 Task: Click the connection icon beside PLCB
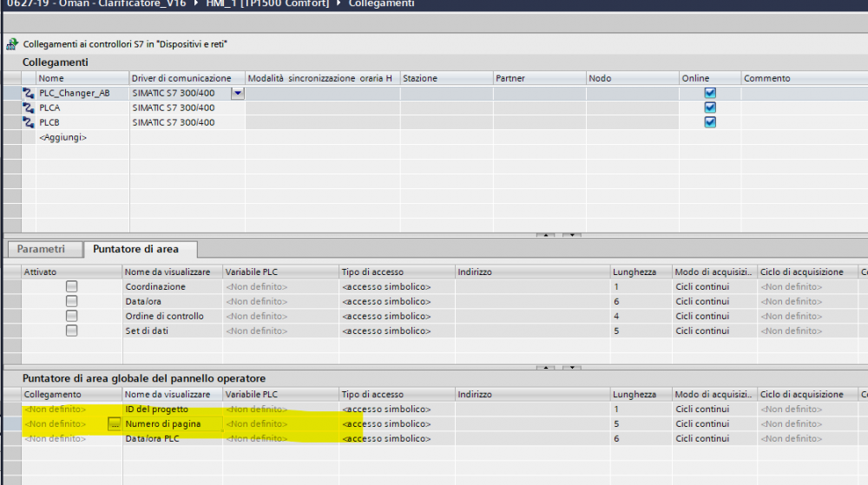point(29,122)
